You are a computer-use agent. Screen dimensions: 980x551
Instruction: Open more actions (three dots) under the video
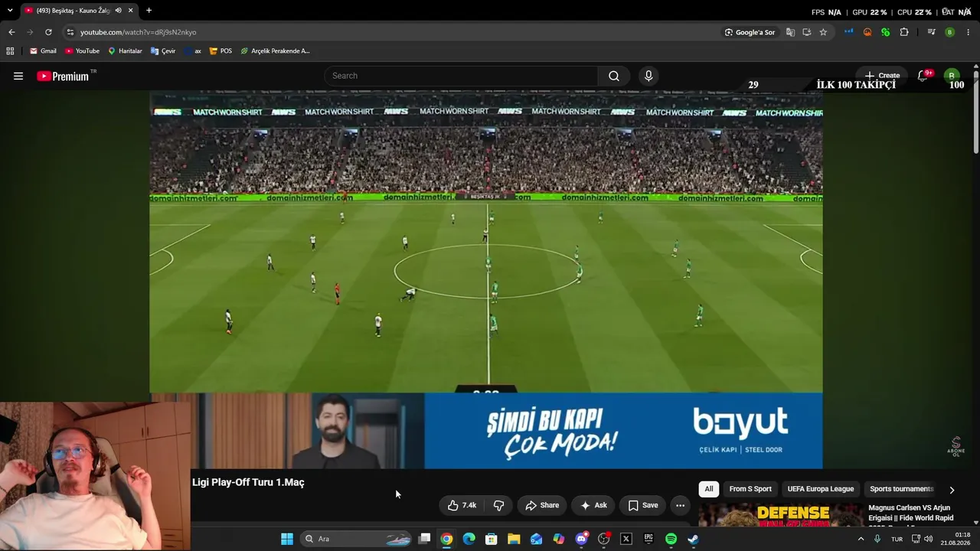pos(680,505)
